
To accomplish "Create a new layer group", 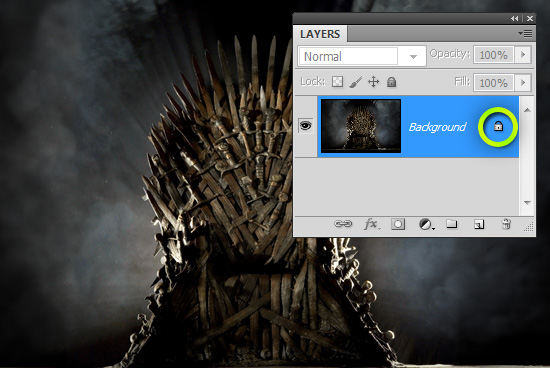I will pos(451,223).
